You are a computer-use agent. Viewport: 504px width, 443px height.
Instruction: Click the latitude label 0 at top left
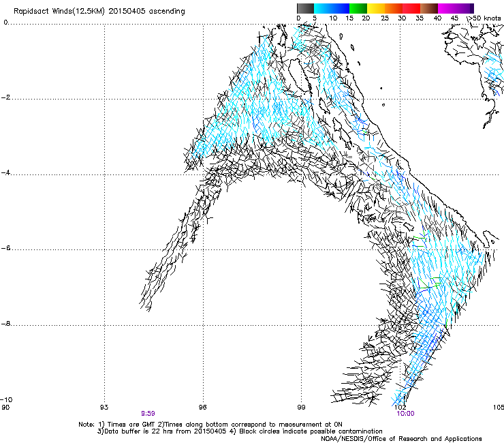(x=5, y=22)
